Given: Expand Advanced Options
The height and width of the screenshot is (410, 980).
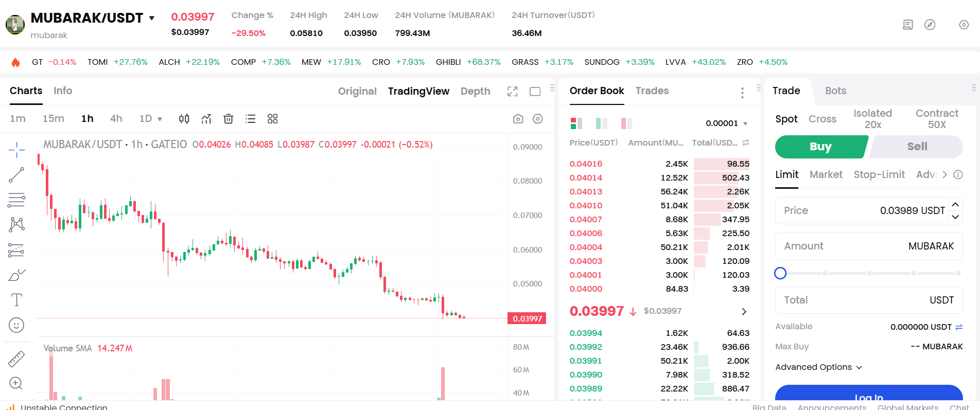Looking at the screenshot, I should click(x=818, y=367).
